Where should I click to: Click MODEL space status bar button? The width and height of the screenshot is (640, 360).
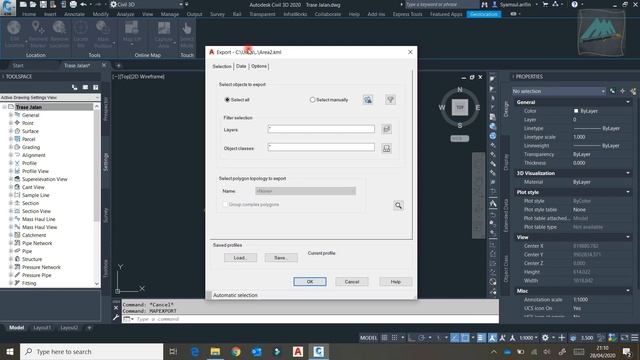click(x=368, y=338)
